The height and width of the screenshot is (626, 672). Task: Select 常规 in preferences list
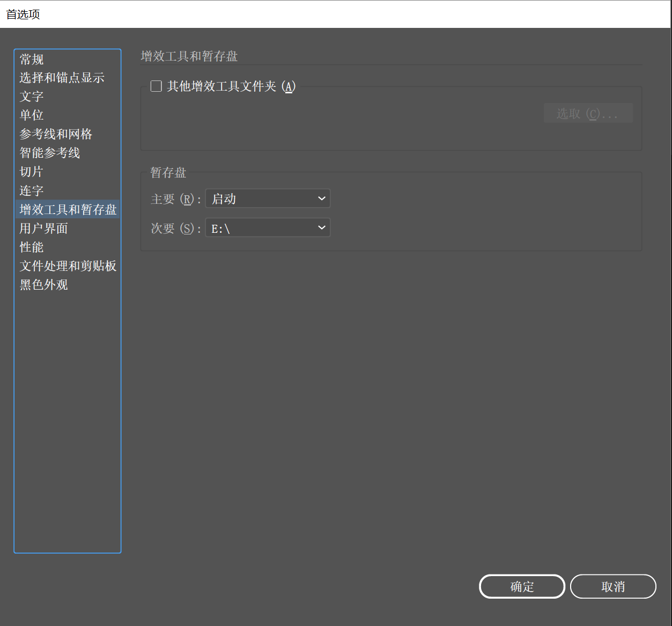pyautogui.click(x=67, y=59)
